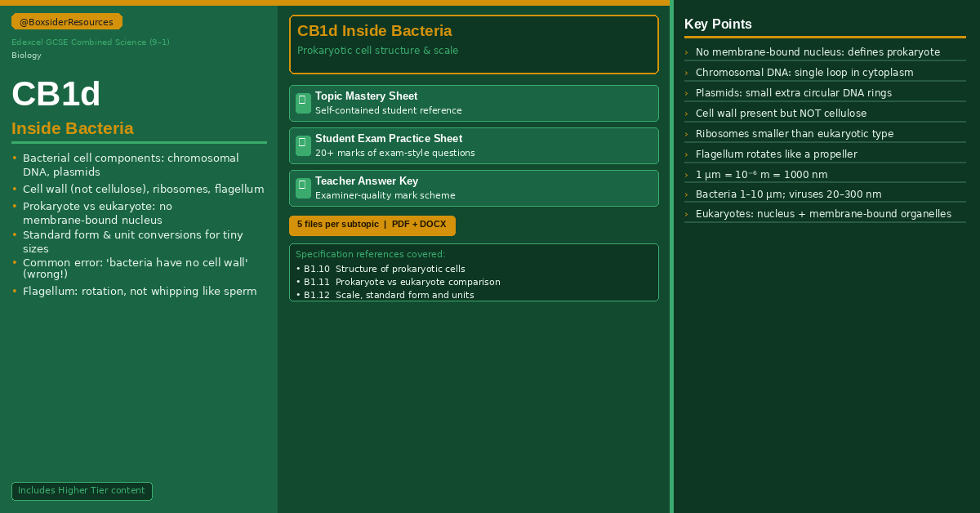Select 'No membrane-bound nucleus: defines prokaryote' point

coord(817,52)
